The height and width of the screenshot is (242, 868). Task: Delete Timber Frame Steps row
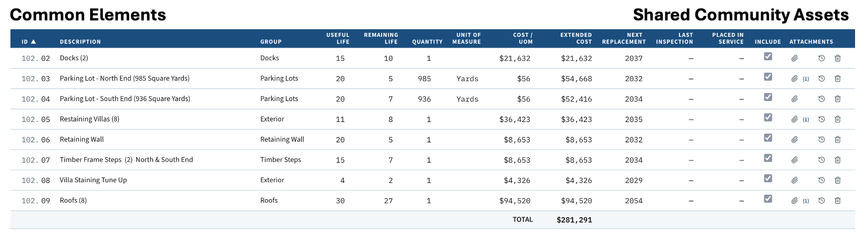click(x=838, y=160)
